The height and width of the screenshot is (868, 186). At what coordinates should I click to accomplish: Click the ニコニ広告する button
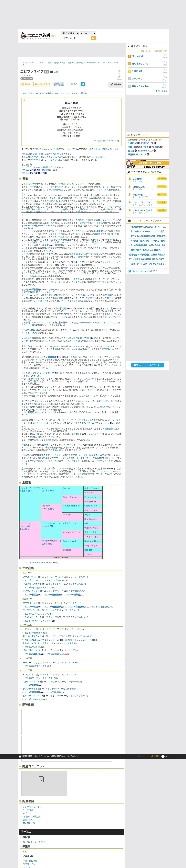[43, 84]
